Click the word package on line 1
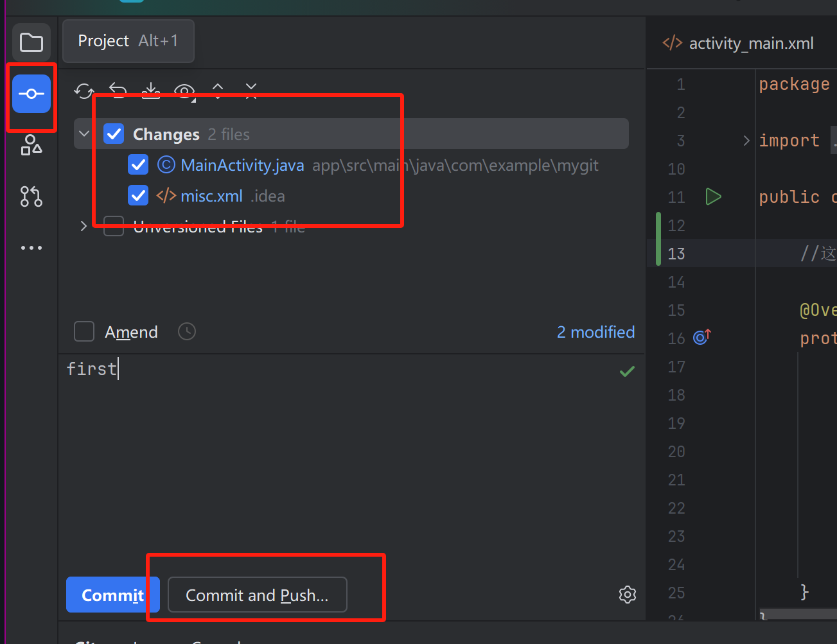 (x=794, y=84)
